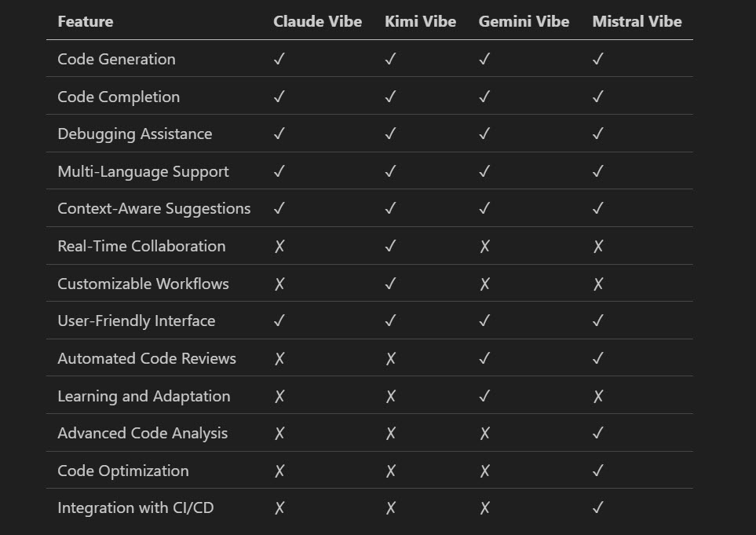Click the Claude Vibe X for Integration with CI/CD
The image size is (756, 535).
point(279,508)
